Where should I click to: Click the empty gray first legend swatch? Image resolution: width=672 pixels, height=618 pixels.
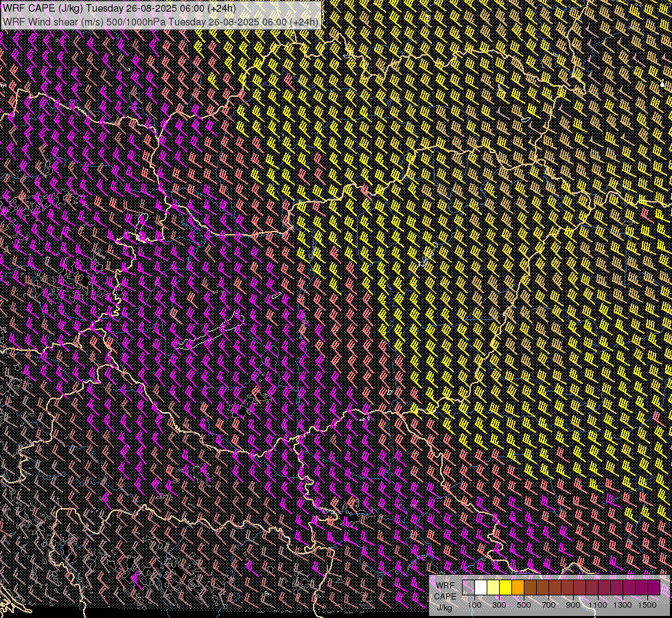tap(468, 588)
